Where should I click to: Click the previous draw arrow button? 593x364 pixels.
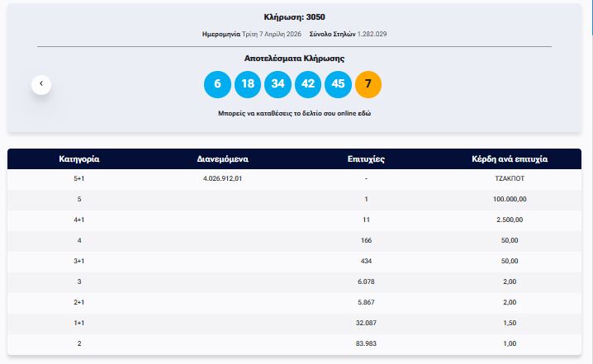(41, 84)
